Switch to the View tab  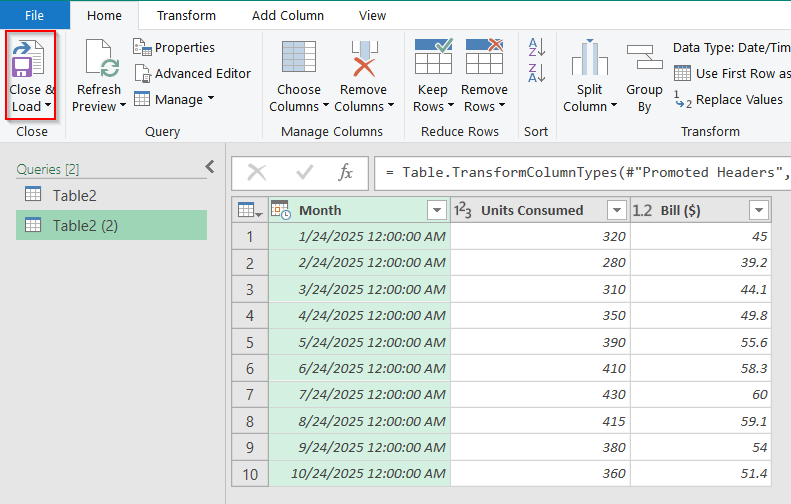(372, 15)
